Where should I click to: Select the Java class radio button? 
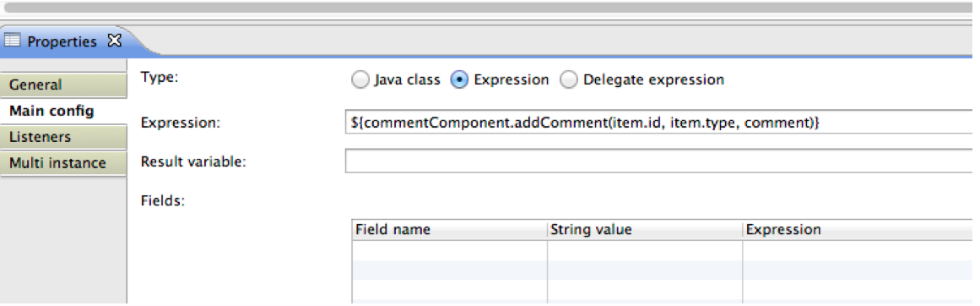click(360, 80)
